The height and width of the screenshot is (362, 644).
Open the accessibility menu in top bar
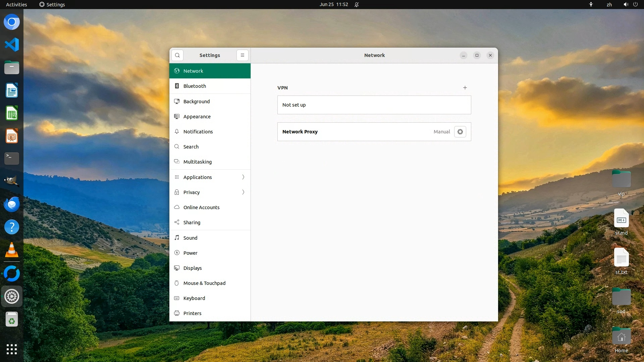pyautogui.click(x=591, y=4)
